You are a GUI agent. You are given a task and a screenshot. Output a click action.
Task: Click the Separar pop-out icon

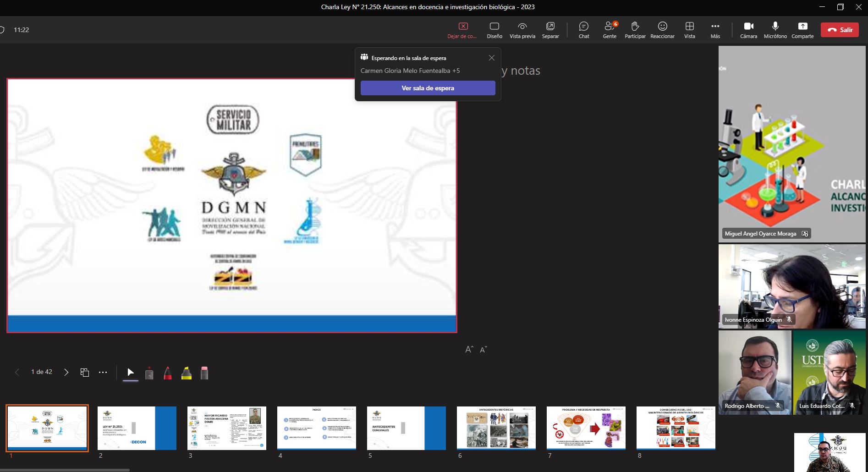(550, 30)
